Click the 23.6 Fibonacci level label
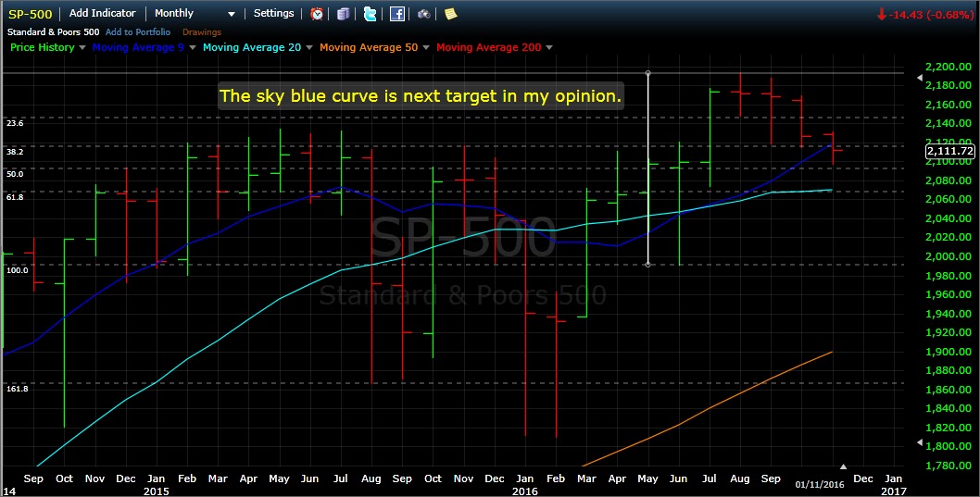 15,124
